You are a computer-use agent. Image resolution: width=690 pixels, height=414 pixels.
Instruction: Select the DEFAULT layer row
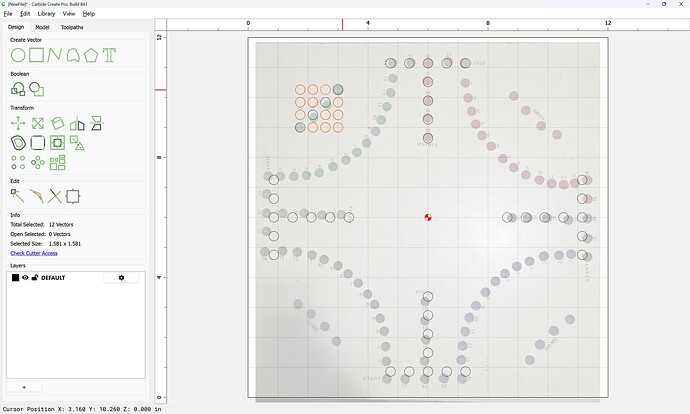tap(76, 278)
